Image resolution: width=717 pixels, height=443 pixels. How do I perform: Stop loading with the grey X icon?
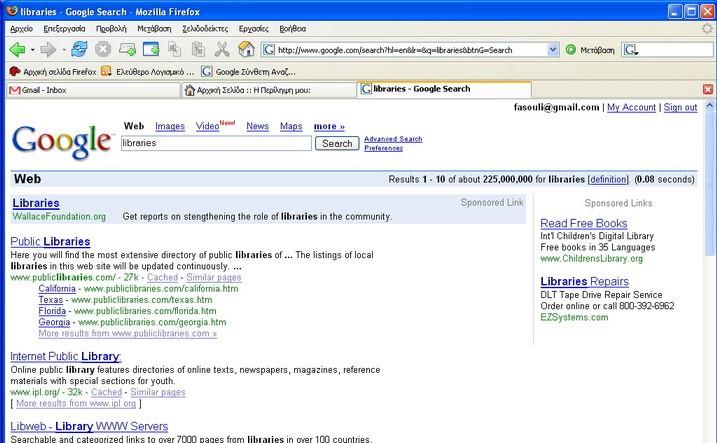pos(103,49)
